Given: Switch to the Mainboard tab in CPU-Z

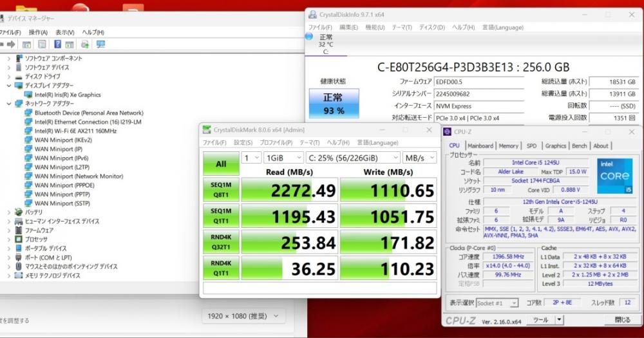Looking at the screenshot, I should [480, 146].
